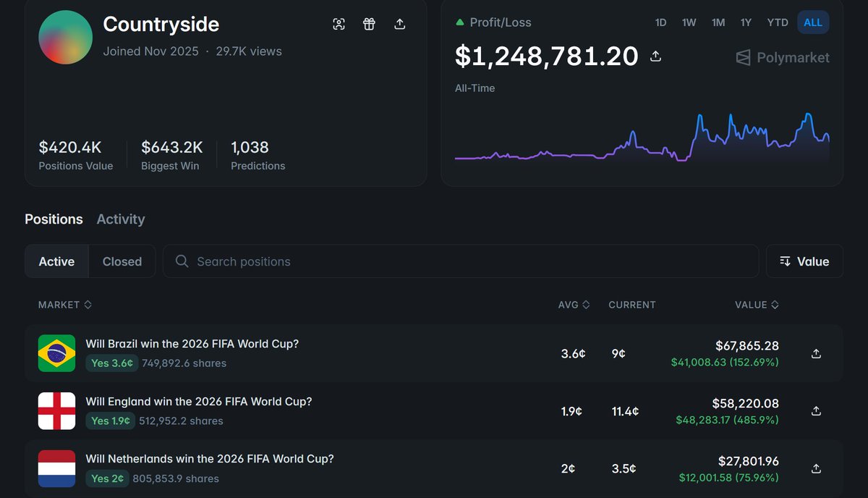
Task: Click the 1,038 Predictions stat
Action: (258, 156)
